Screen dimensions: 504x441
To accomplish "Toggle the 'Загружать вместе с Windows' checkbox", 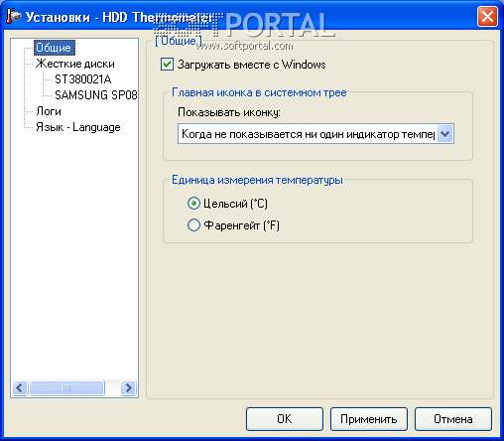I will 167,65.
